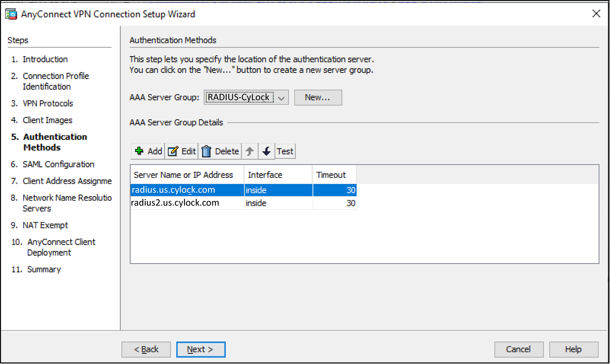Viewport: 610px width, 364px height.
Task: Close the setup wizard window
Action: pos(597,14)
